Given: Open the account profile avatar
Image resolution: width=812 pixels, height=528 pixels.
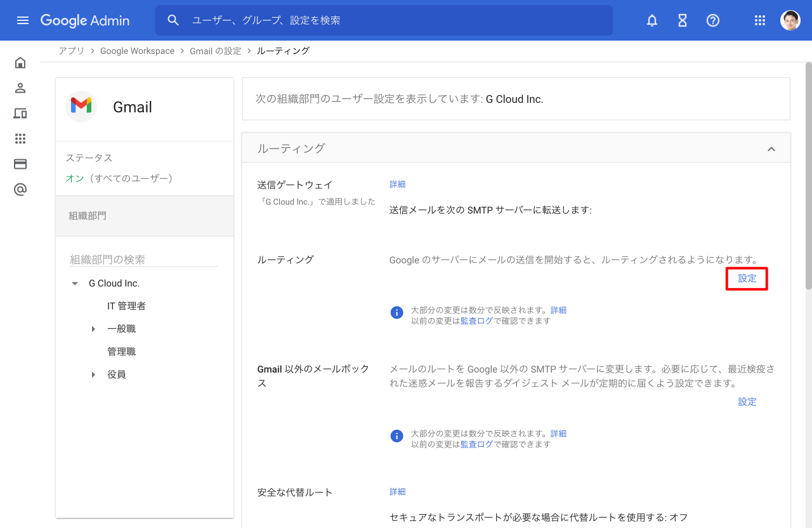Looking at the screenshot, I should (x=790, y=20).
